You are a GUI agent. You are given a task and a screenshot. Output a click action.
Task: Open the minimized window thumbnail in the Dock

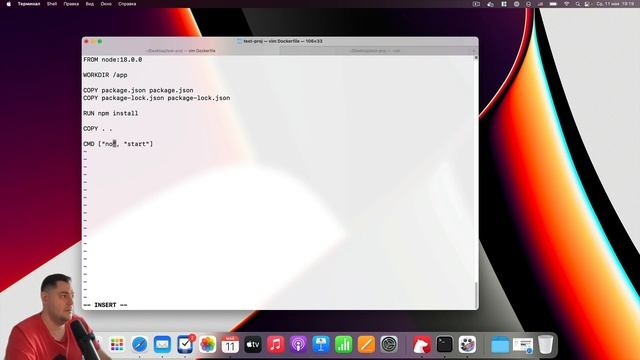(x=523, y=345)
